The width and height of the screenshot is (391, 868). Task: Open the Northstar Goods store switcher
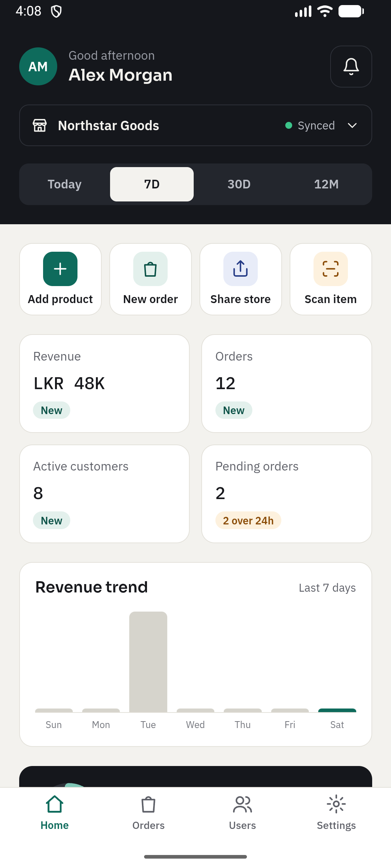[x=195, y=125]
